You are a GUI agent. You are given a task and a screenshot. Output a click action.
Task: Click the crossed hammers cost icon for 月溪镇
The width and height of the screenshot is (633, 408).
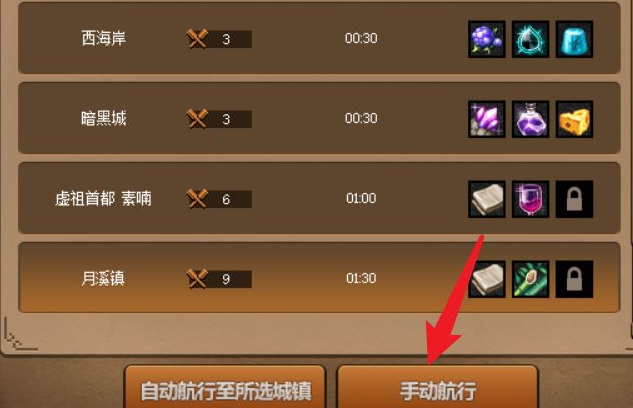(197, 278)
